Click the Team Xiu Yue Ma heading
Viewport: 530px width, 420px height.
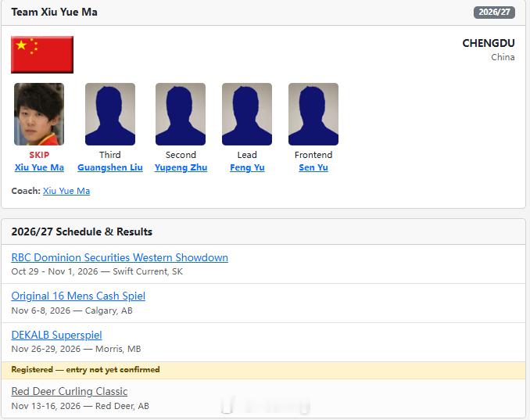pos(55,13)
